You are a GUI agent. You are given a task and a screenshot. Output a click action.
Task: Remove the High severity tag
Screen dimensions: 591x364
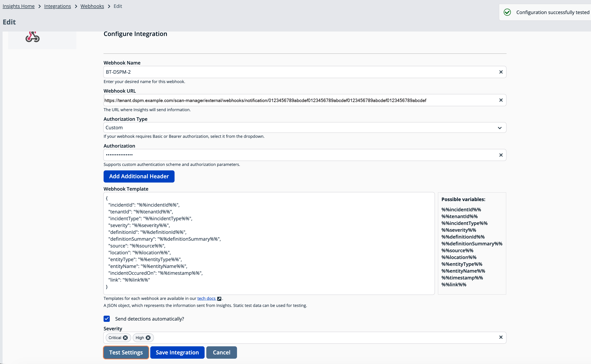click(x=148, y=338)
